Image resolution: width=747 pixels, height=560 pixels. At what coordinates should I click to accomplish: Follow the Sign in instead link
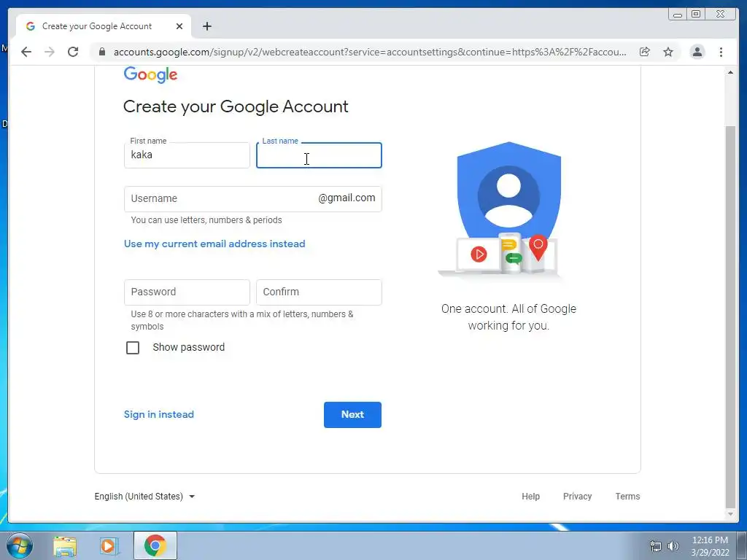(158, 414)
